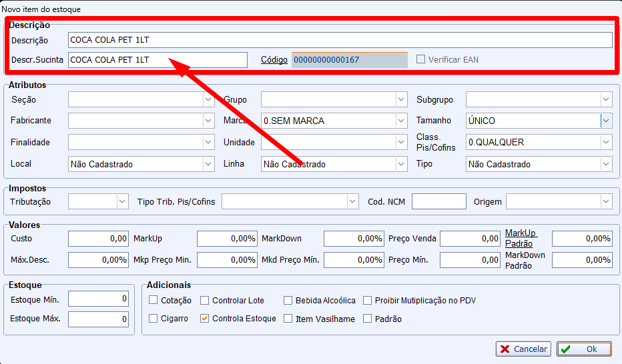The image size is (622, 364).
Task: Open the Unidade dropdown
Action: coord(401,142)
